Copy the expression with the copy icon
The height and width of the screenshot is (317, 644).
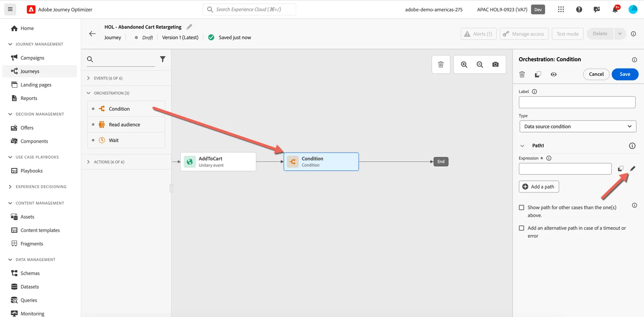click(620, 169)
